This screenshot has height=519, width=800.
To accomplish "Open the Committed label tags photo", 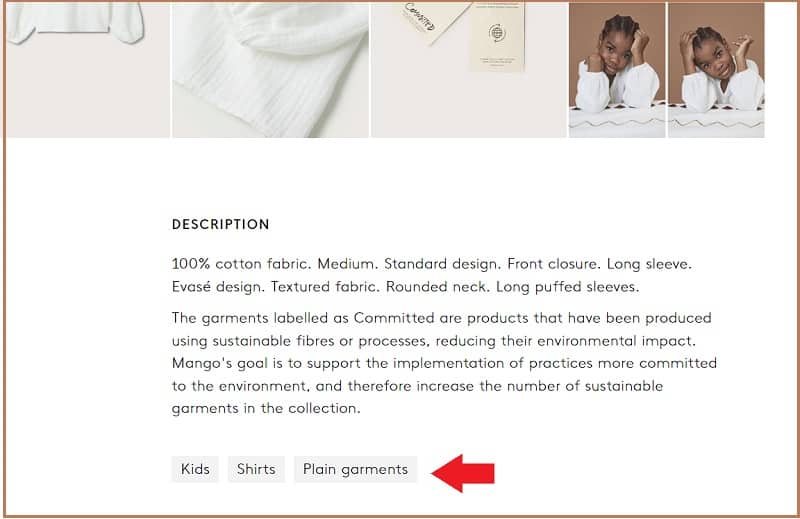I will (x=468, y=70).
